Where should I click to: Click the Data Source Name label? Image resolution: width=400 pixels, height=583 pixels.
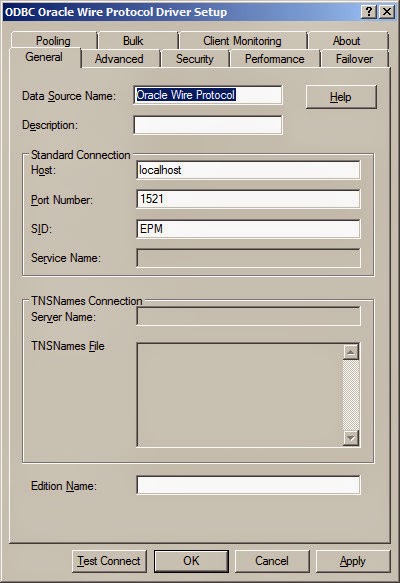click(x=69, y=96)
